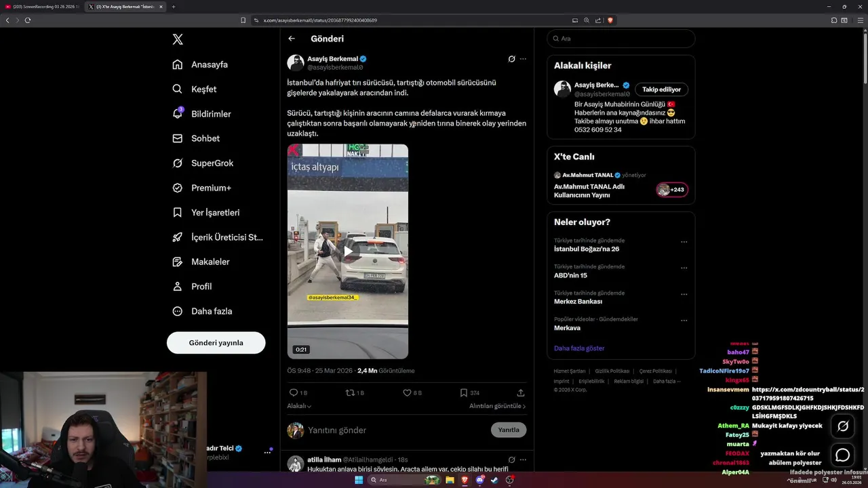The width and height of the screenshot is (868, 488).
Task: Open Steam from the taskbar
Action: click(495, 480)
